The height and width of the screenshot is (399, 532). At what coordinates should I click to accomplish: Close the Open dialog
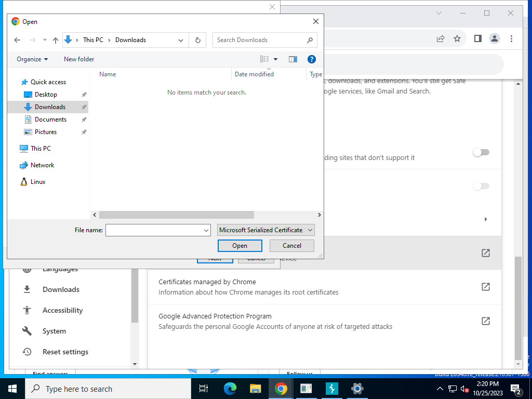pyautogui.click(x=315, y=21)
